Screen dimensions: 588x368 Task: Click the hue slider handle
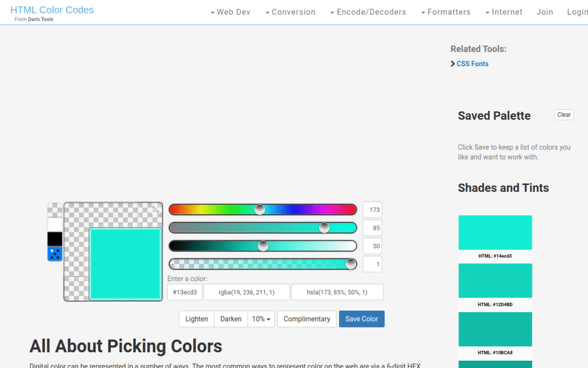pos(259,209)
